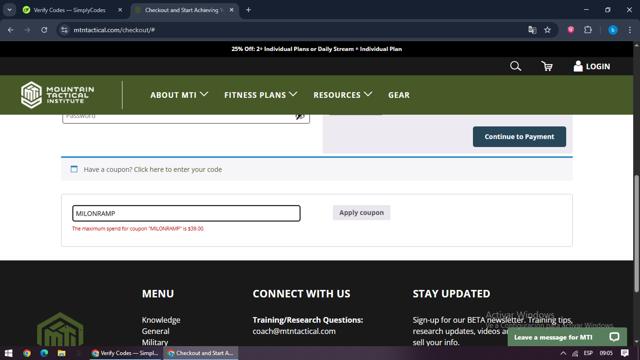Click the Continue to Payment button

(x=519, y=137)
